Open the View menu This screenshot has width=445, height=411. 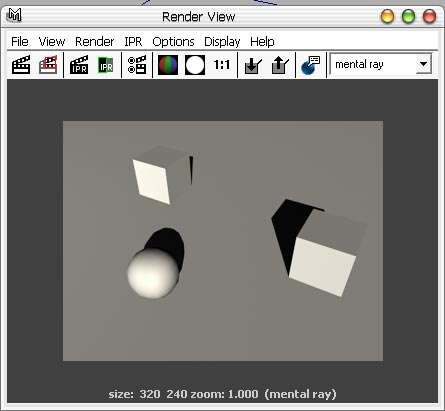click(52, 42)
